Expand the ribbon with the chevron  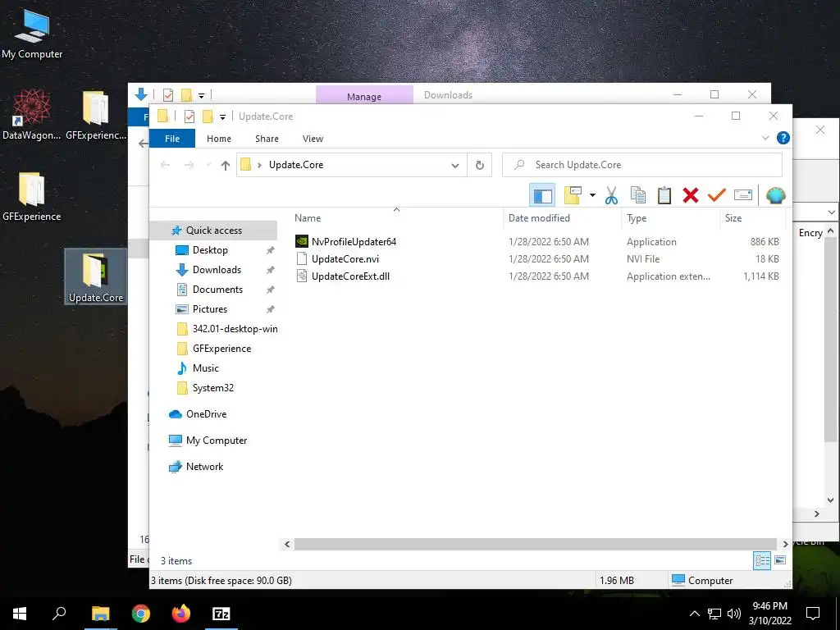tap(765, 138)
